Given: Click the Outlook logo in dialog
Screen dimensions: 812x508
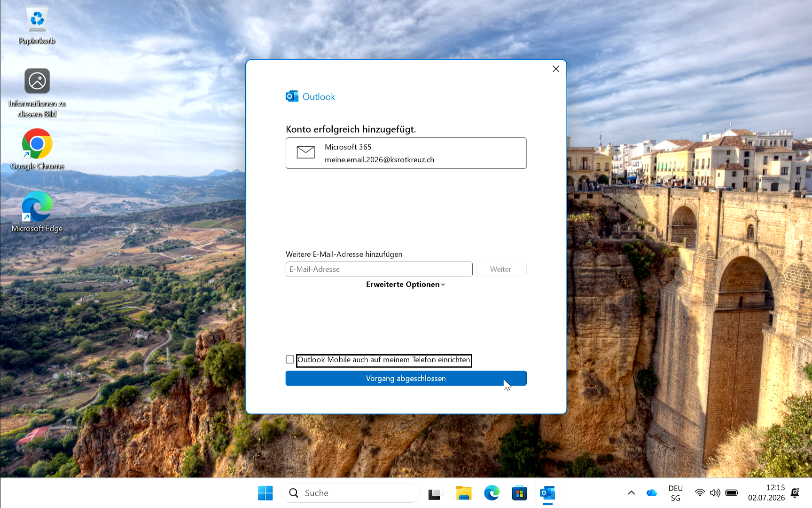Looking at the screenshot, I should point(292,96).
